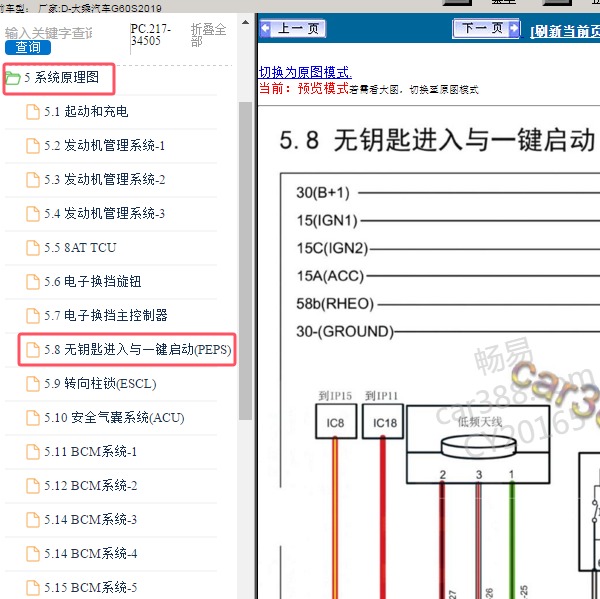
Task: Click 切换为原图模式 link
Action: (305, 72)
